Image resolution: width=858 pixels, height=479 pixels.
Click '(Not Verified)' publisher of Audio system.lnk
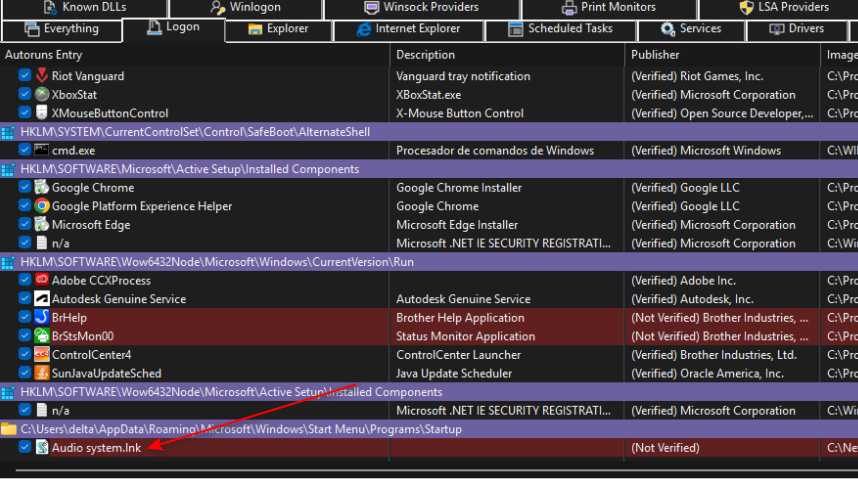(665, 448)
